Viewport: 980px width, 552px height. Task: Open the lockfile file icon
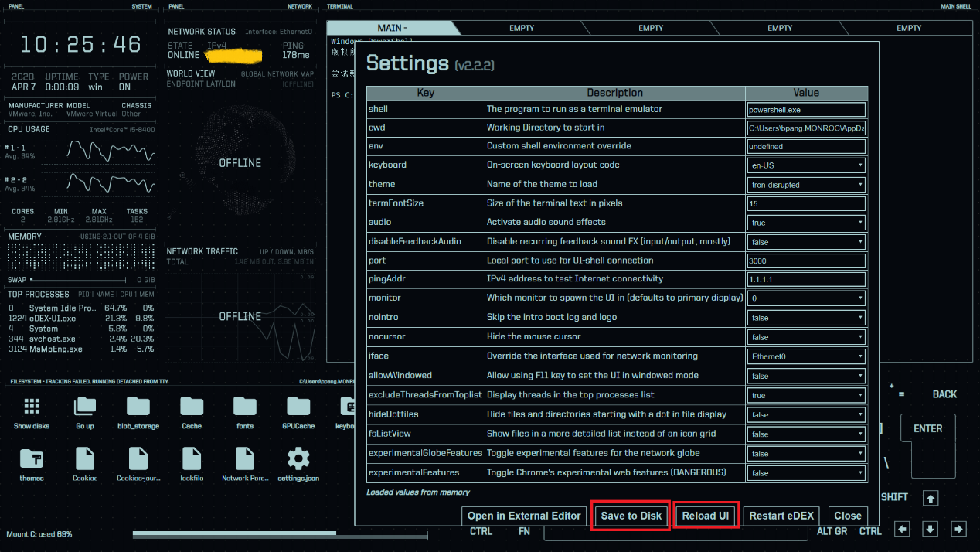(x=192, y=461)
